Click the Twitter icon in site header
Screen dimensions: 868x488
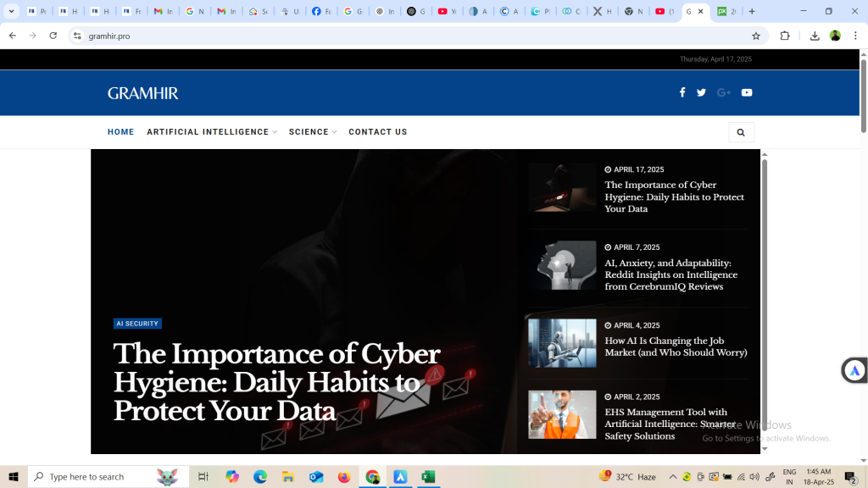coord(701,92)
